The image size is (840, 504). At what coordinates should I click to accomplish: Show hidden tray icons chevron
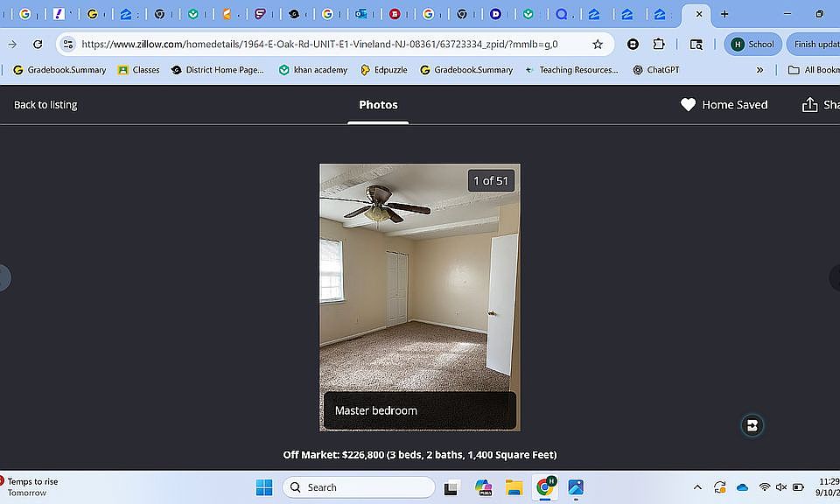click(x=697, y=487)
